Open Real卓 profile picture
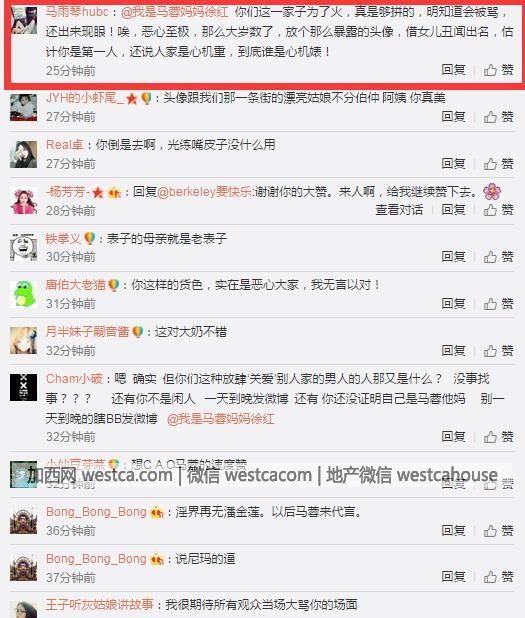The width and height of the screenshot is (525, 618). tap(24, 154)
